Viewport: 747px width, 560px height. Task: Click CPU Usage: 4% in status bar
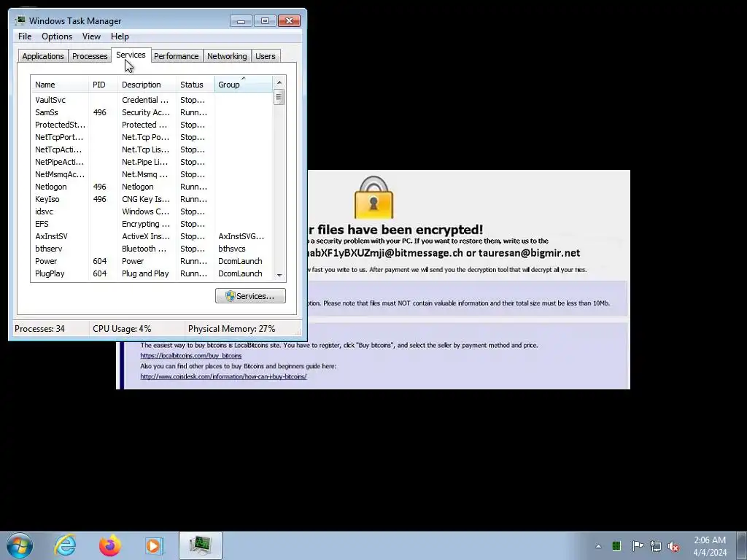coord(122,329)
